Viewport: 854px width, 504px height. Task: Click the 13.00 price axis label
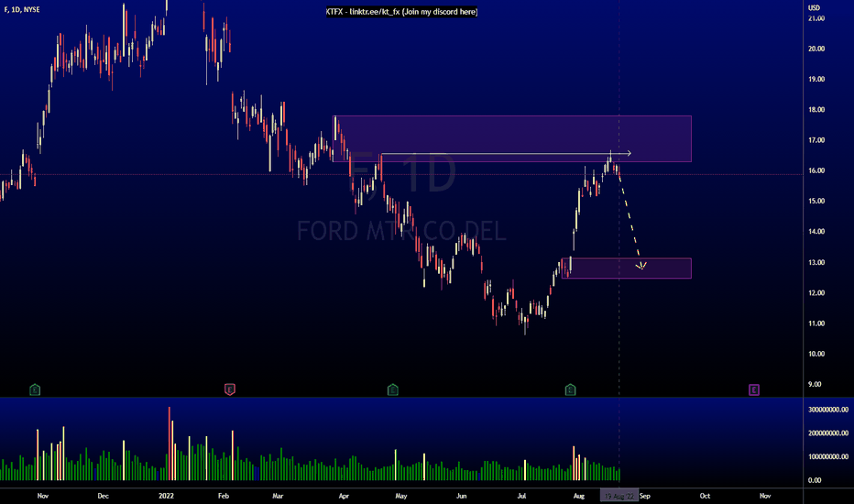click(x=816, y=262)
